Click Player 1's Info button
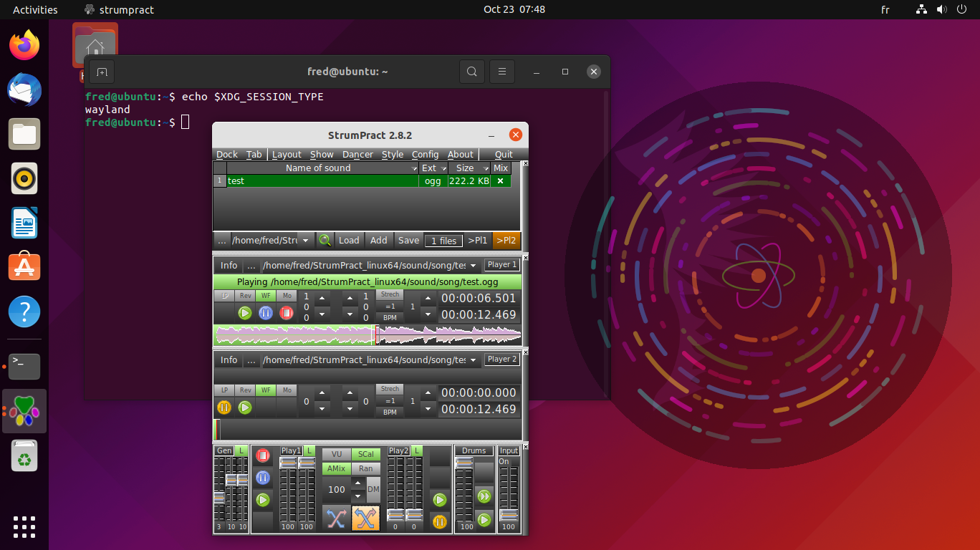 [229, 266]
